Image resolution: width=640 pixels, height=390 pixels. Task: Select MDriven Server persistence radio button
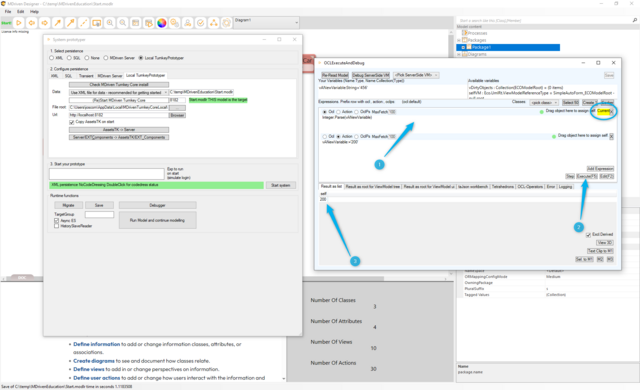pyautogui.click(x=105, y=58)
